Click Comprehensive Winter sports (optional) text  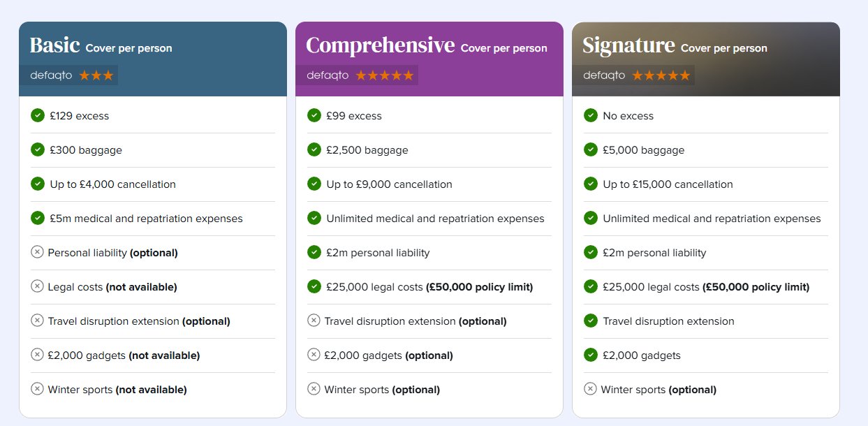(382, 390)
